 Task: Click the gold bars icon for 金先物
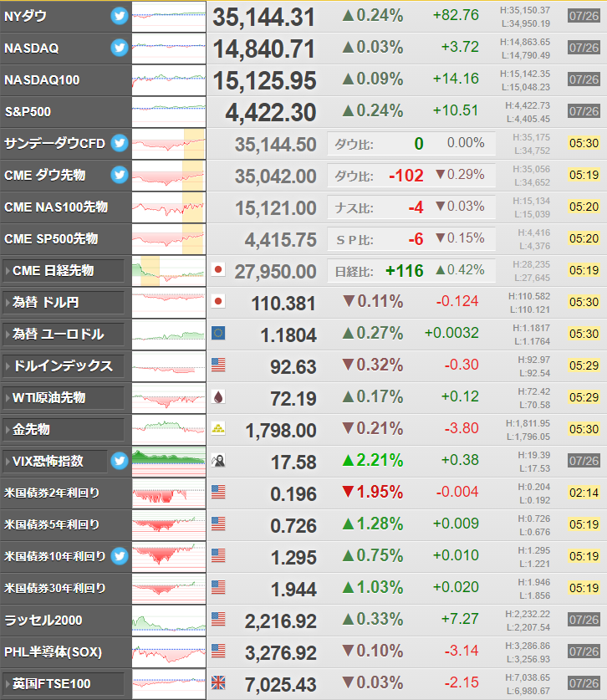point(218,428)
